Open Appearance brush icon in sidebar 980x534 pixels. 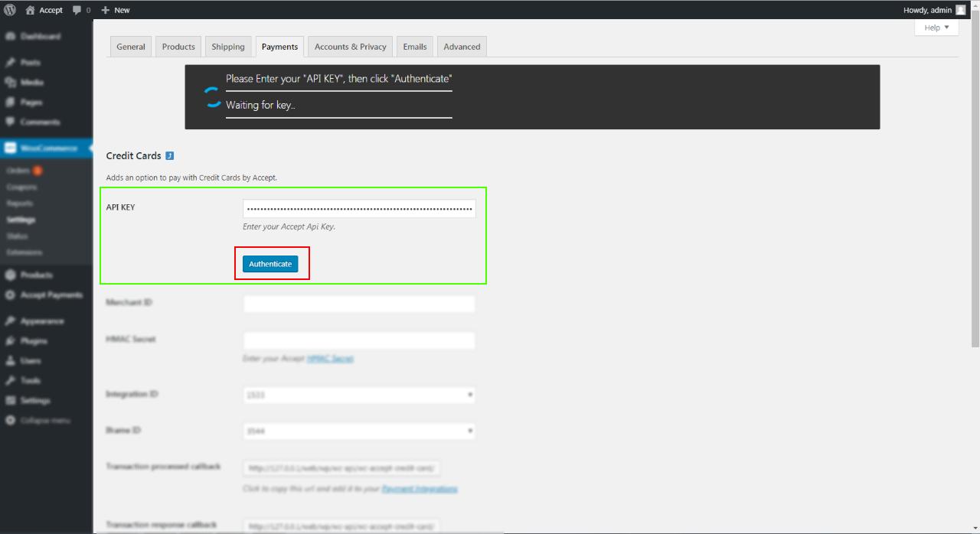pyautogui.click(x=10, y=321)
